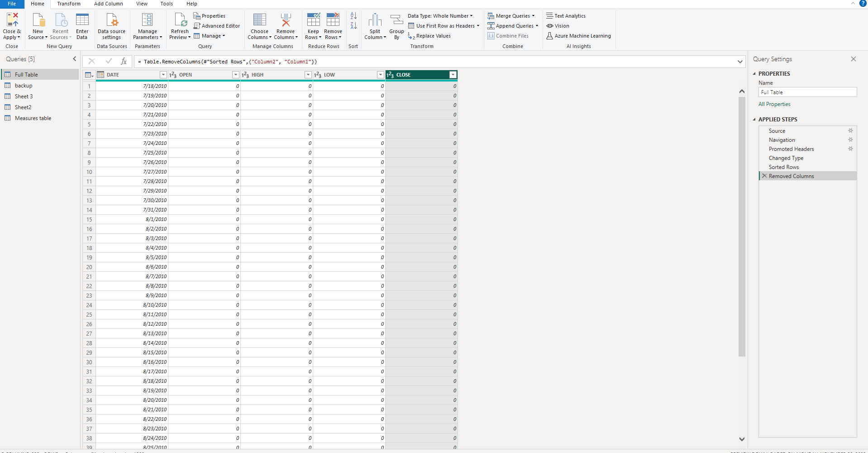Select the Measures table query
Screen dimensions: 868x453
[x=33, y=118]
